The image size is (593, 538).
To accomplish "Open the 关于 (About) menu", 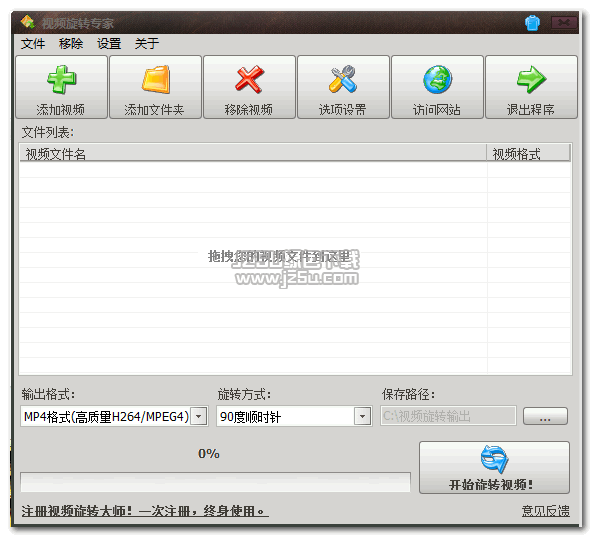I will pos(147,43).
